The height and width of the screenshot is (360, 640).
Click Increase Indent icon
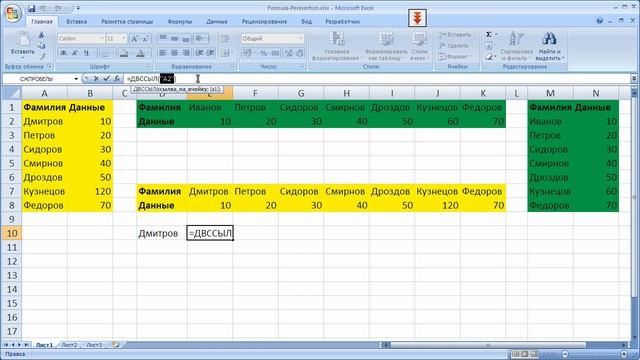(211, 53)
